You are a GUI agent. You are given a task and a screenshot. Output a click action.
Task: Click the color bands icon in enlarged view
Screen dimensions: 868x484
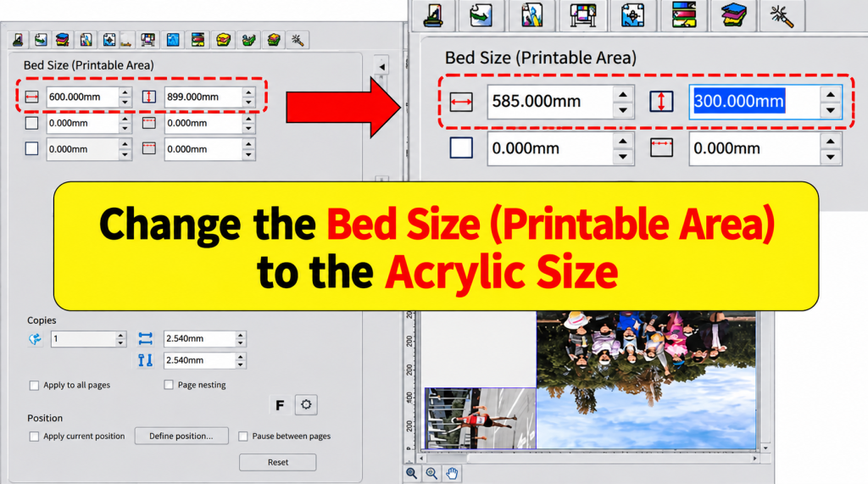coord(684,15)
